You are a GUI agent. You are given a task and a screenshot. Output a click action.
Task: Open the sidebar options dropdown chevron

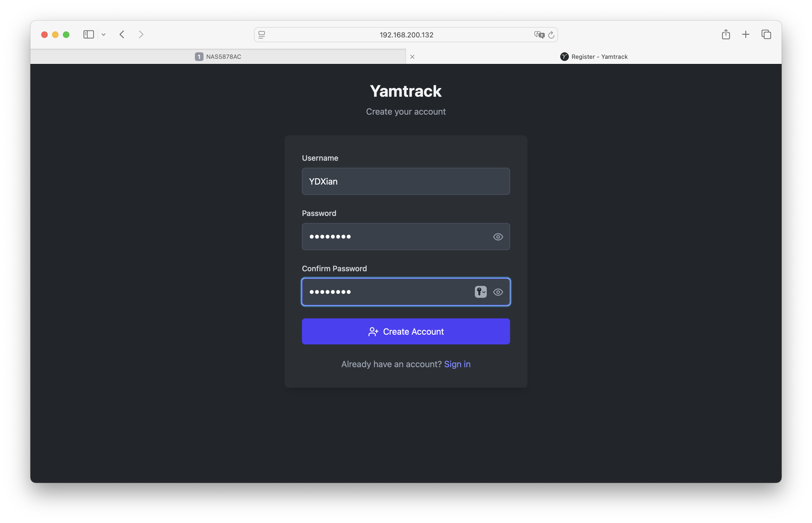(104, 35)
